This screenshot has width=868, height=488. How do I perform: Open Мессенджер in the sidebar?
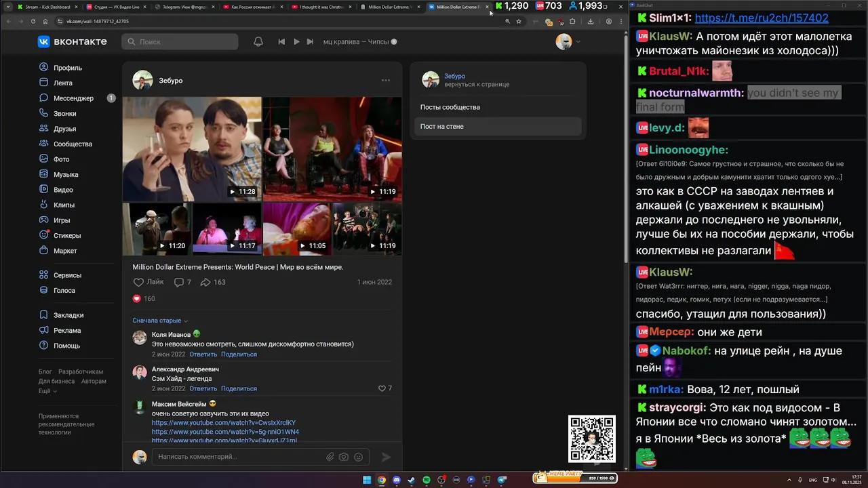point(66,98)
